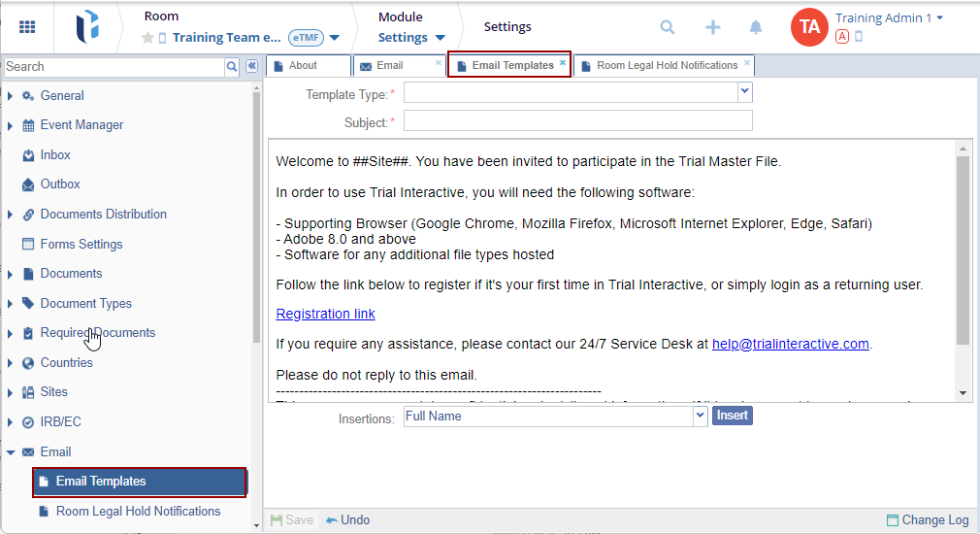This screenshot has width=980, height=534.
Task: Click the plus add icon in header
Action: point(713,27)
